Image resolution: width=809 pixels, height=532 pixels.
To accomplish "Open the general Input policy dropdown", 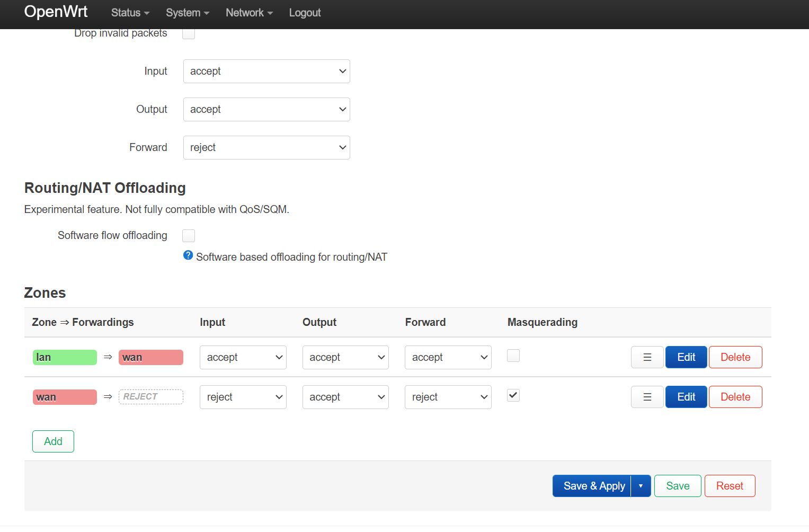I will tap(266, 71).
